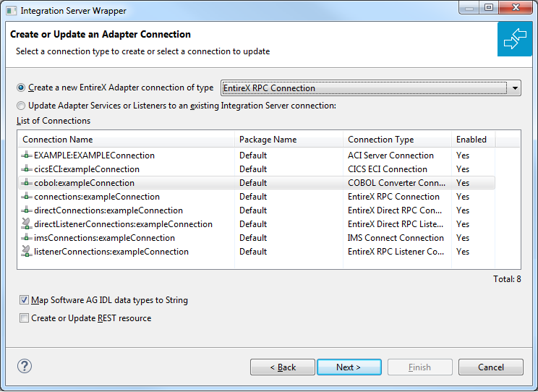This screenshot has width=538, height=392.
Task: Select cicsECI:exampleConnection row name
Action: (87, 169)
